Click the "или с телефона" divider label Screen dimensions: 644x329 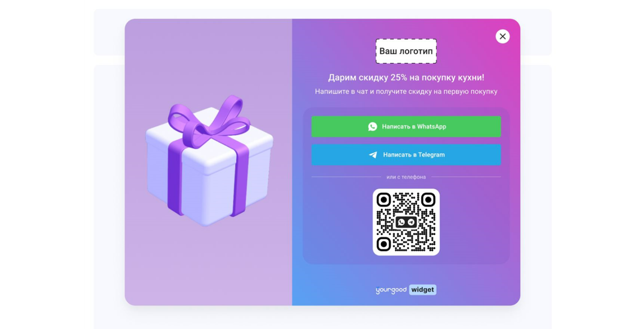point(406,177)
